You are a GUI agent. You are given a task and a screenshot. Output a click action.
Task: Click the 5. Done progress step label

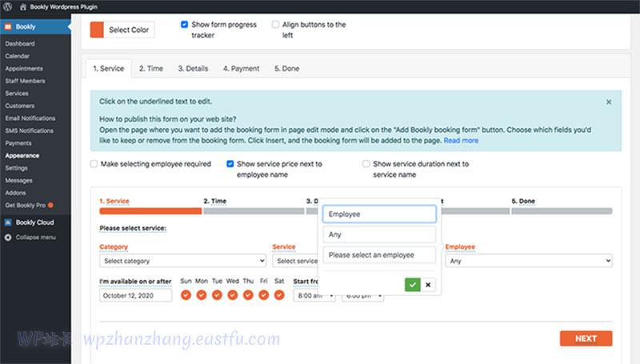pyautogui.click(x=523, y=201)
